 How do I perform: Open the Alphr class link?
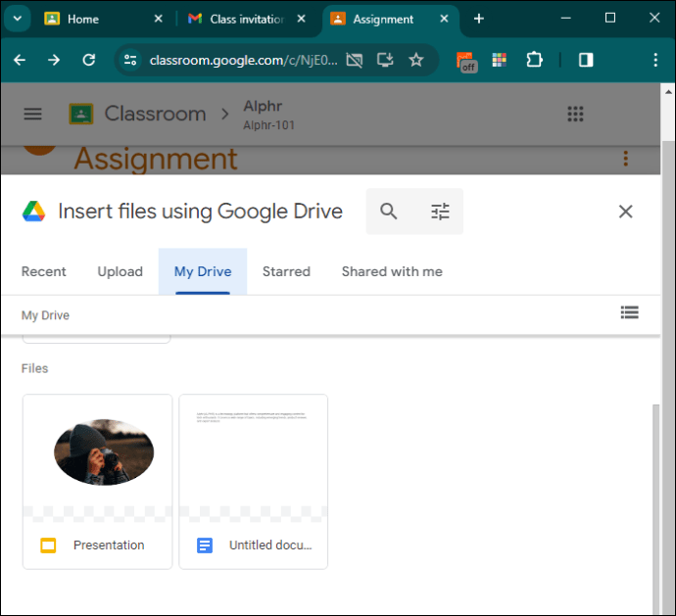tap(268, 115)
